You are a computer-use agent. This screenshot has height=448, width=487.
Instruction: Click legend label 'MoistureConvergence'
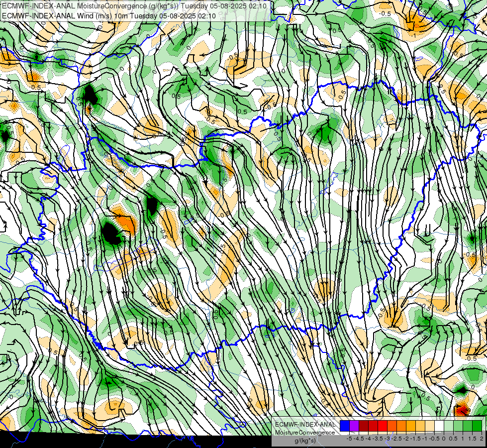pyautogui.click(x=305, y=433)
